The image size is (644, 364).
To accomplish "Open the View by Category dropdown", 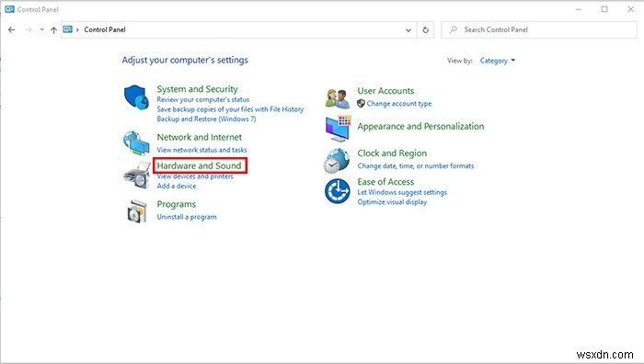I will [x=498, y=61].
